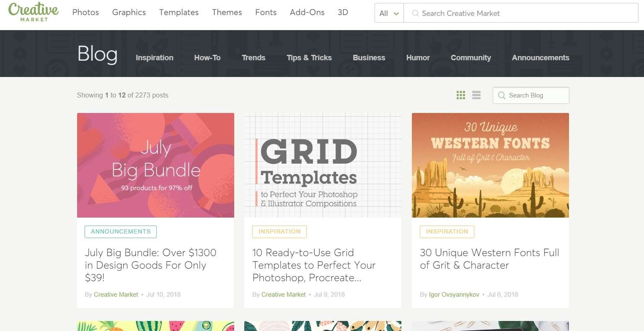Open the July Big Bundle thumbnail
The image size is (644, 331).
click(x=155, y=165)
